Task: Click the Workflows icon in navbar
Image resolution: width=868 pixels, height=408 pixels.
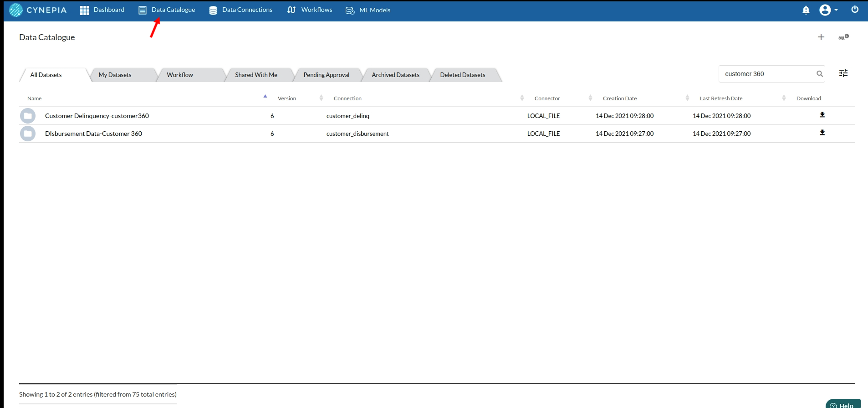Action: point(292,10)
